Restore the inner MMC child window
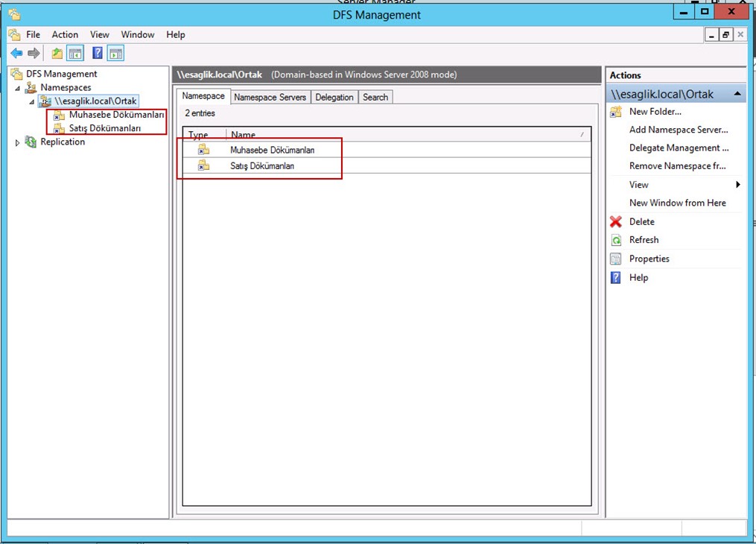The height and width of the screenshot is (544, 756). pos(725,35)
